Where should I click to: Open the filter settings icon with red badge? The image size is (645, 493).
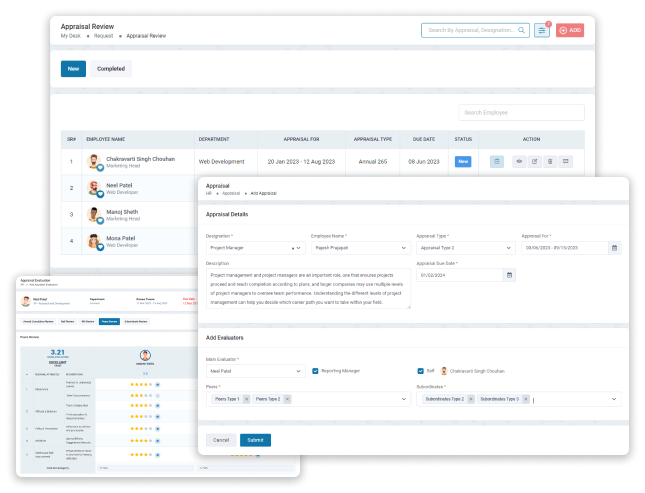click(x=542, y=30)
